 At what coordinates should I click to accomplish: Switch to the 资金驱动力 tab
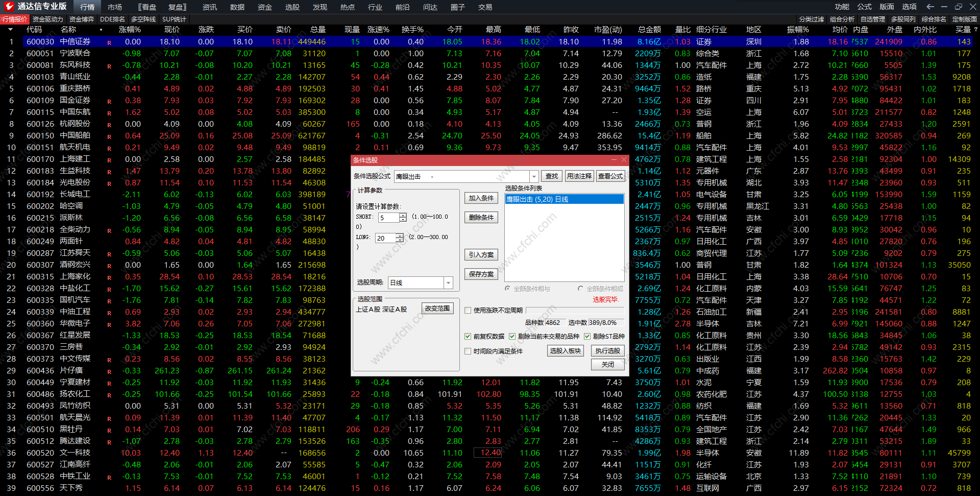(x=47, y=19)
